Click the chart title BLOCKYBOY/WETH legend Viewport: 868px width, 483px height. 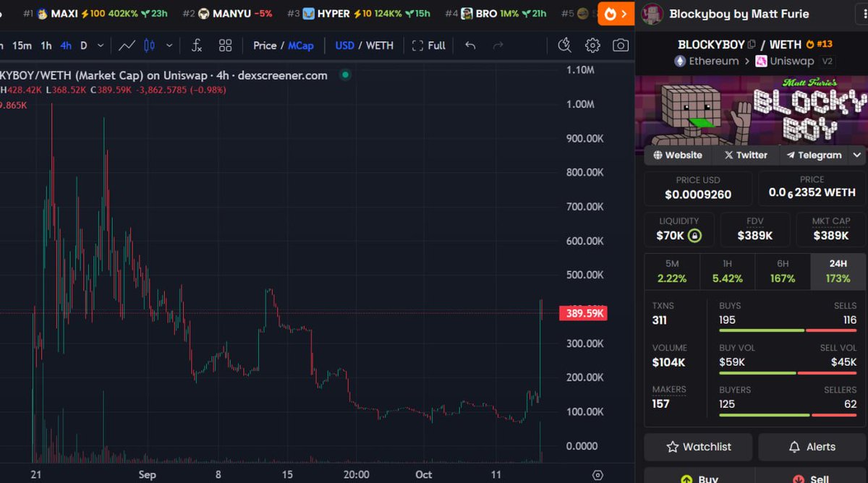click(x=163, y=75)
